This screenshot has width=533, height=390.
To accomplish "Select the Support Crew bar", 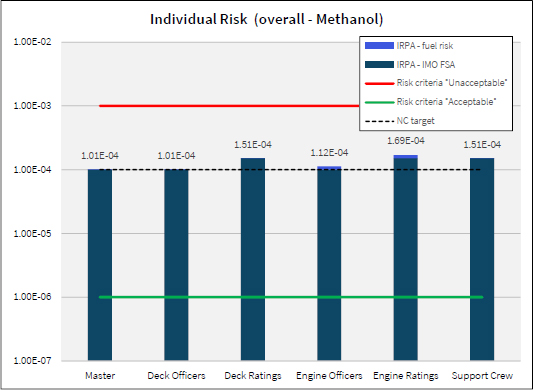I will [482, 259].
